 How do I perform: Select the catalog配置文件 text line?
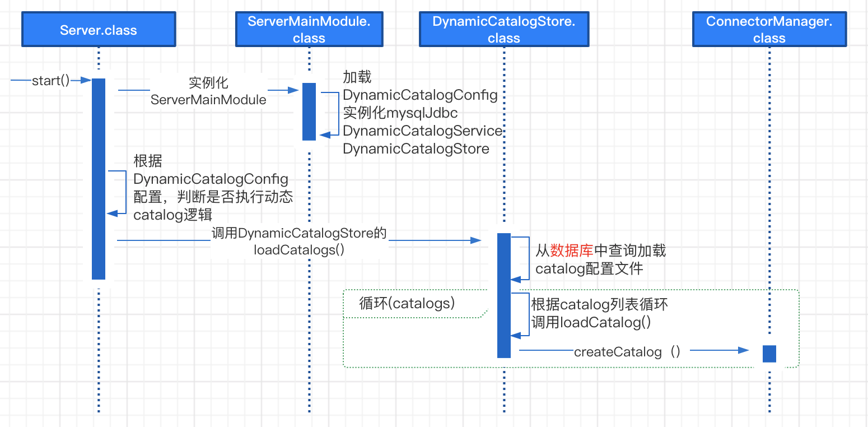[x=589, y=269]
